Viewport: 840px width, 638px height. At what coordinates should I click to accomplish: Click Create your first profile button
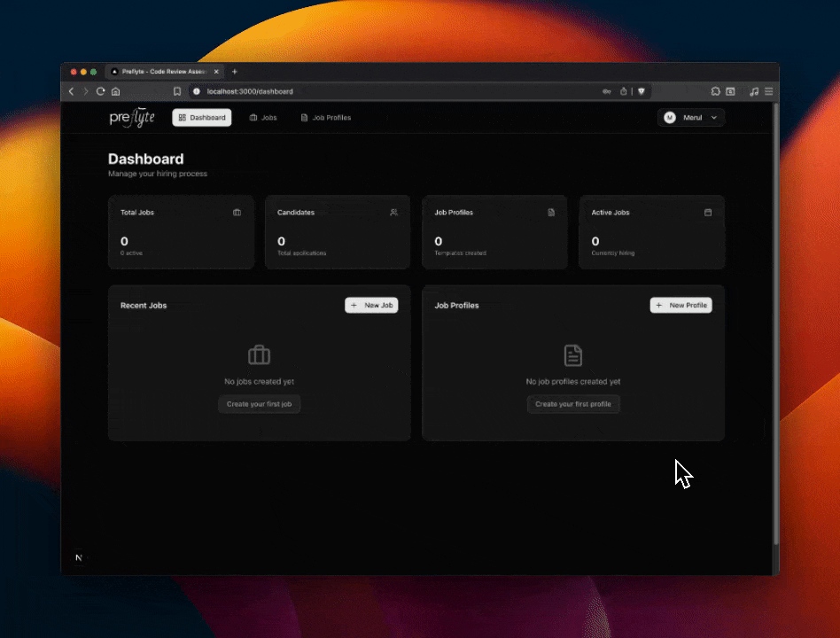coord(573,404)
